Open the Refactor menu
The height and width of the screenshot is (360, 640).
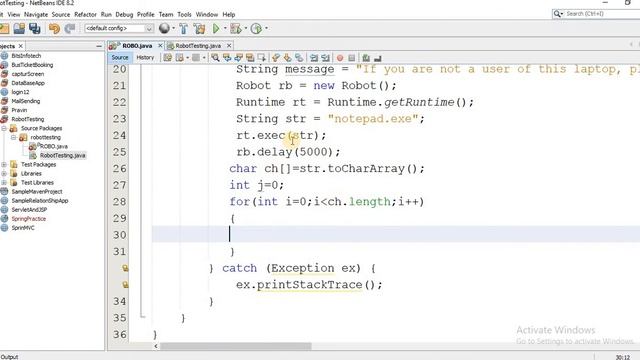point(85,14)
